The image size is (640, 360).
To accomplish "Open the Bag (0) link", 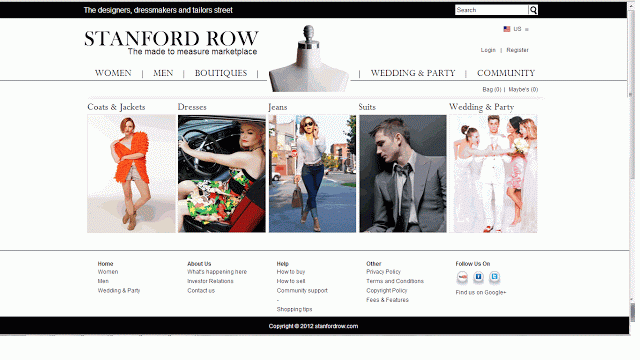I will [x=491, y=89].
